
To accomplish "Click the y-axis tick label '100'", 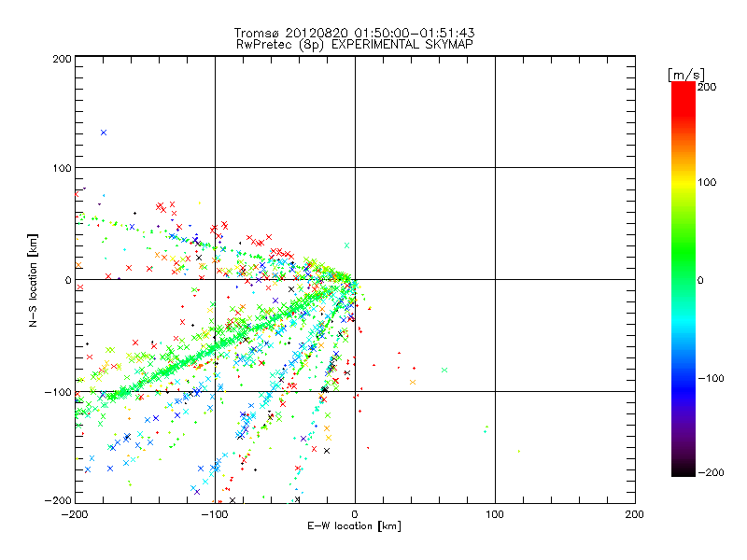I will tap(62, 168).
